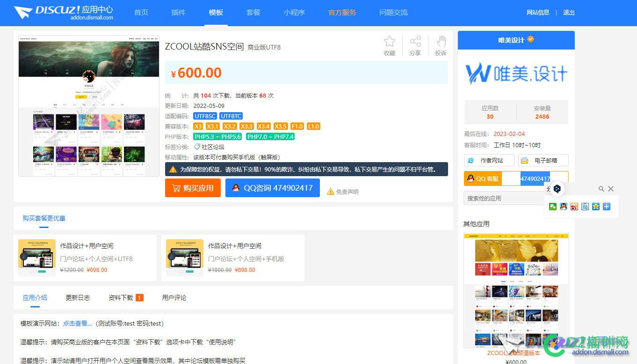This screenshot has height=364, width=637.
Task: Click the UTF8SC encoding tag
Action: click(x=205, y=116)
